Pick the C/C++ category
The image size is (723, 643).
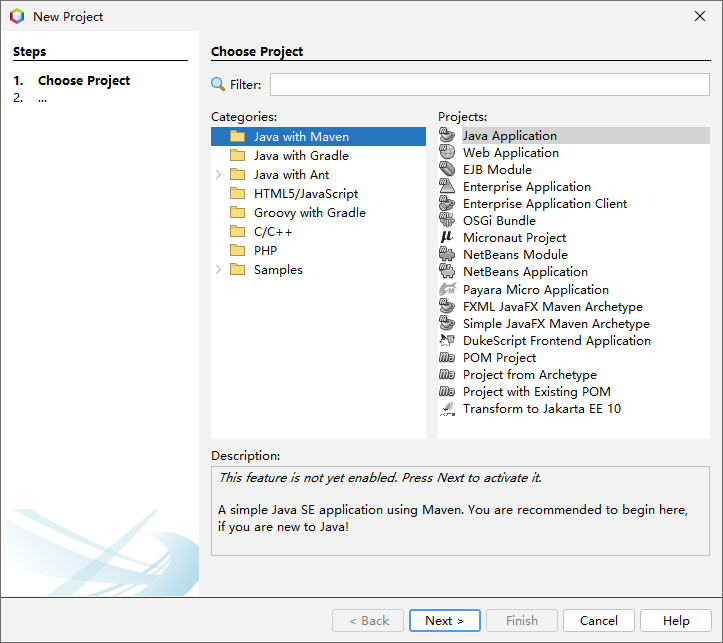pos(273,232)
